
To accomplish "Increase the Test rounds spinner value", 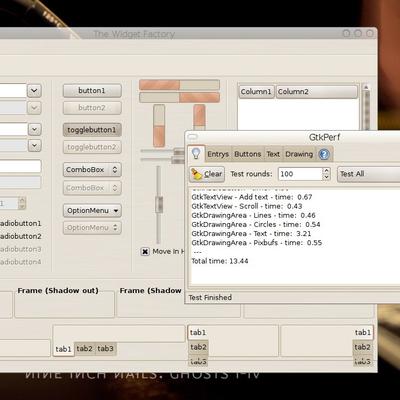I will tap(326, 171).
